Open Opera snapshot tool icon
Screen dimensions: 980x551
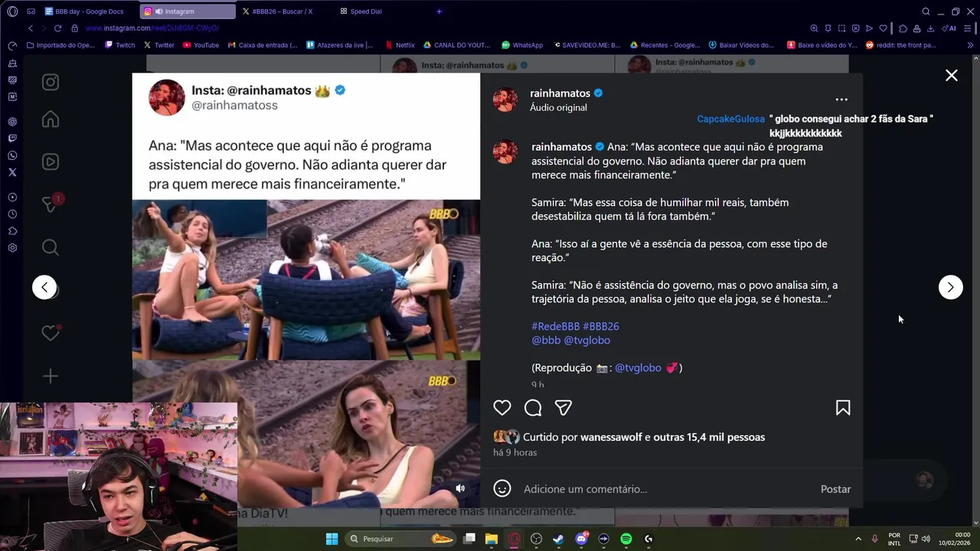pos(841,28)
